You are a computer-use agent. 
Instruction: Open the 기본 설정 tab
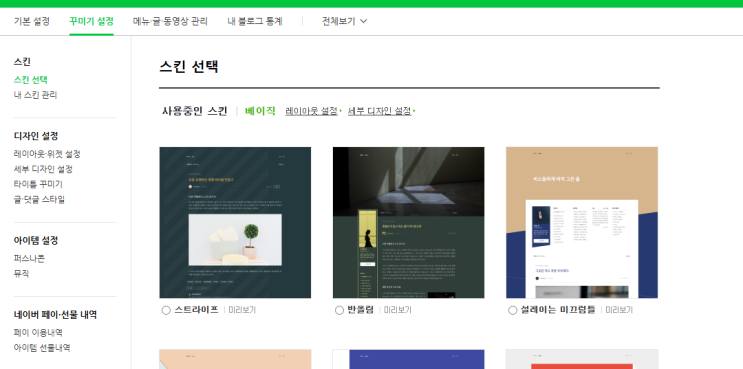tap(32, 21)
